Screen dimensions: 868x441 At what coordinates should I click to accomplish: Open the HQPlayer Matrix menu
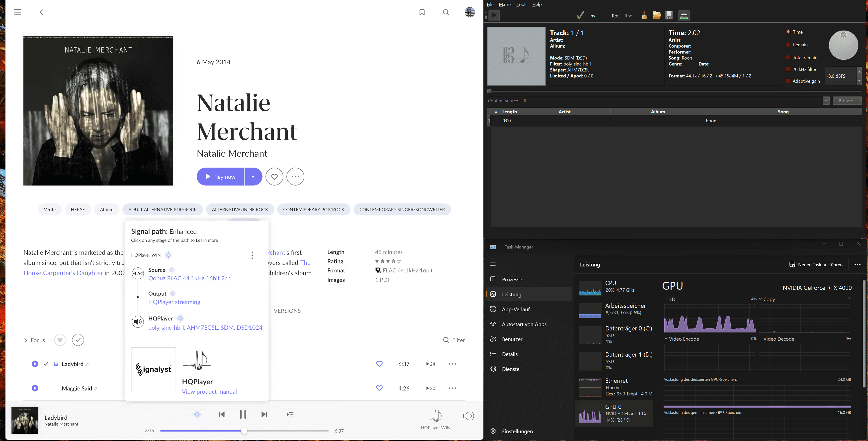505,4
